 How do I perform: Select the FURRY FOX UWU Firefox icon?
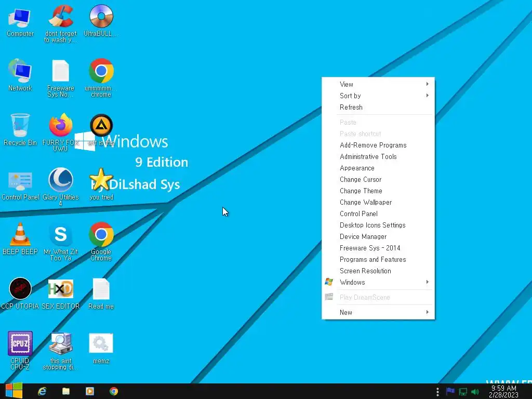click(x=60, y=132)
